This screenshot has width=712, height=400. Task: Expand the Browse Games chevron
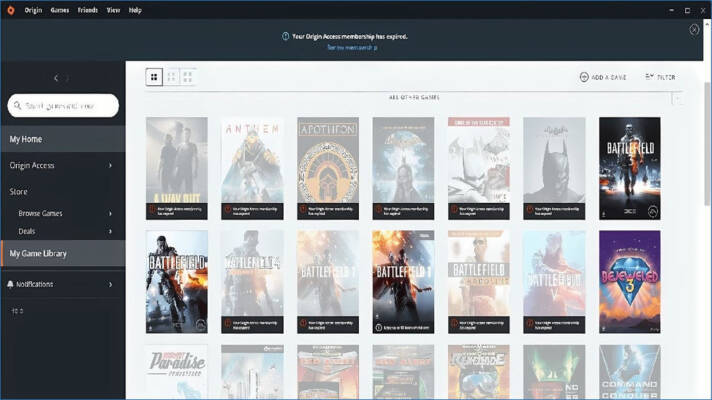point(110,213)
